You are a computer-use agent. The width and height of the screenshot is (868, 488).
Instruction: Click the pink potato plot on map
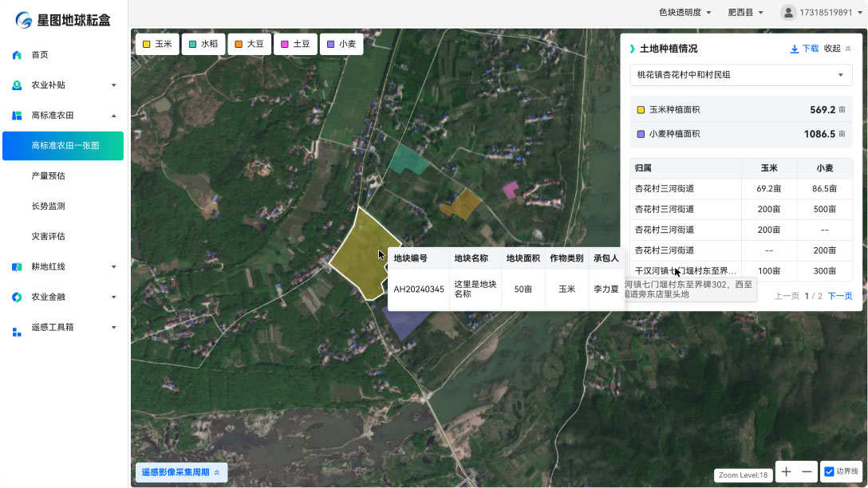(x=511, y=189)
